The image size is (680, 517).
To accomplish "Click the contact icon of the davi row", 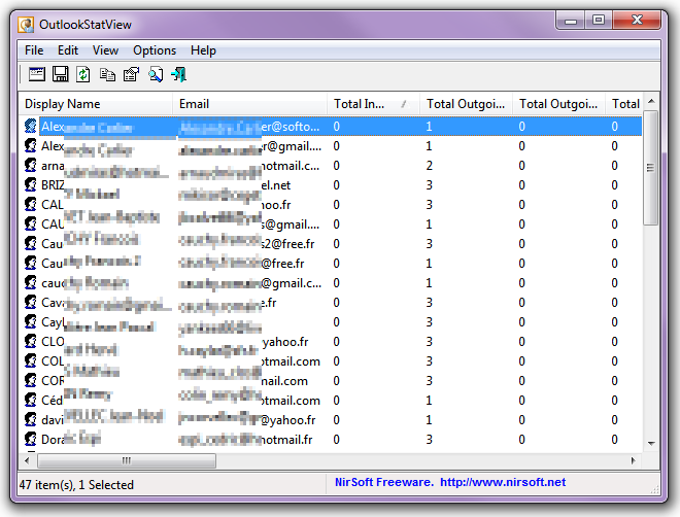I will 30,419.
